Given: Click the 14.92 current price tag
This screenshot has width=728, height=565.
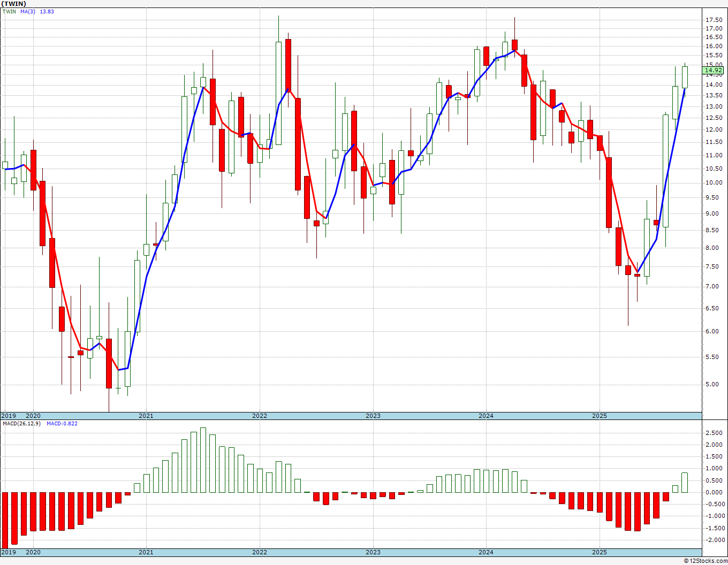Looking at the screenshot, I should tap(714, 70).
